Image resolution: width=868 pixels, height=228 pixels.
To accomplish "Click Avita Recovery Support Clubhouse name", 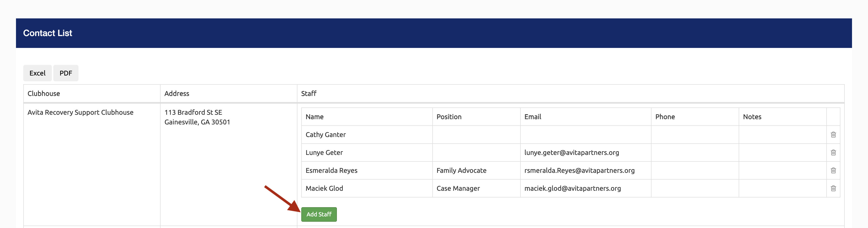I will (x=80, y=113).
